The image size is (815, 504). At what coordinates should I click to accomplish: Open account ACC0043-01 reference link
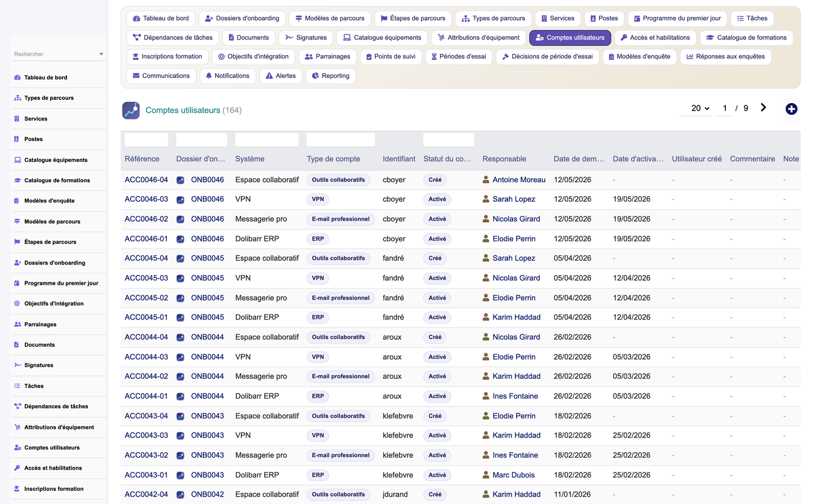[146, 475]
